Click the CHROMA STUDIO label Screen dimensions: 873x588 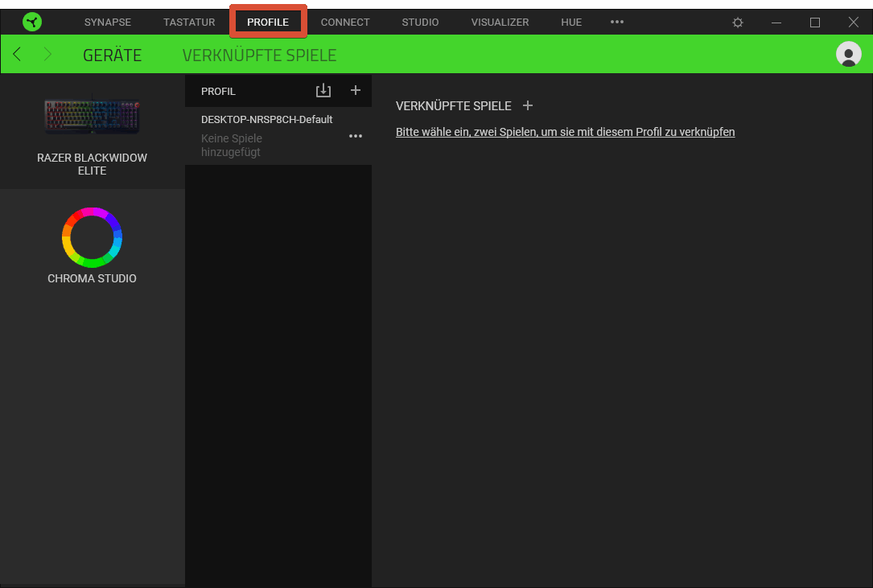pos(92,278)
